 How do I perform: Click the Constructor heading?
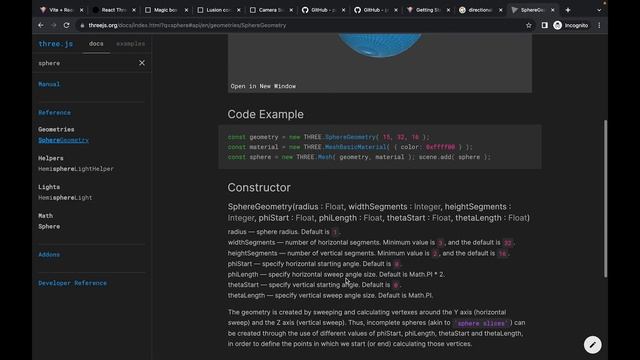259,187
